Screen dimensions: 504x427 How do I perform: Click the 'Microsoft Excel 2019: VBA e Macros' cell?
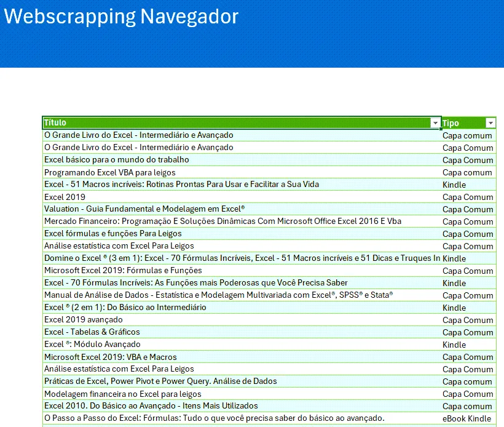point(242,357)
